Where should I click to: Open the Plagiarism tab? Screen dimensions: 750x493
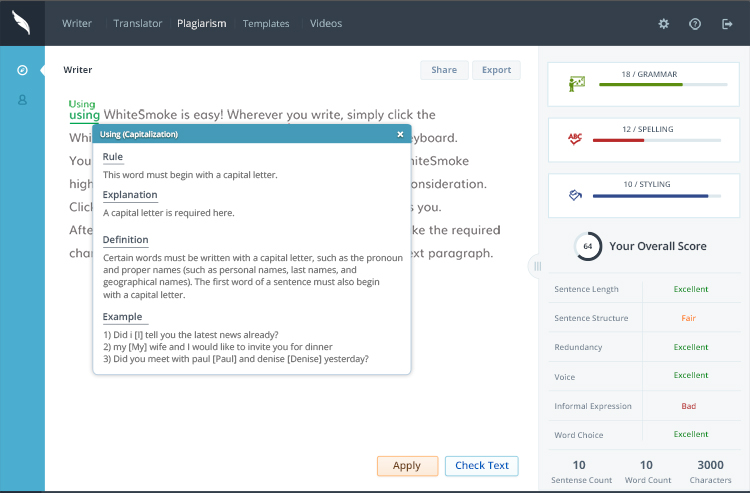click(201, 23)
